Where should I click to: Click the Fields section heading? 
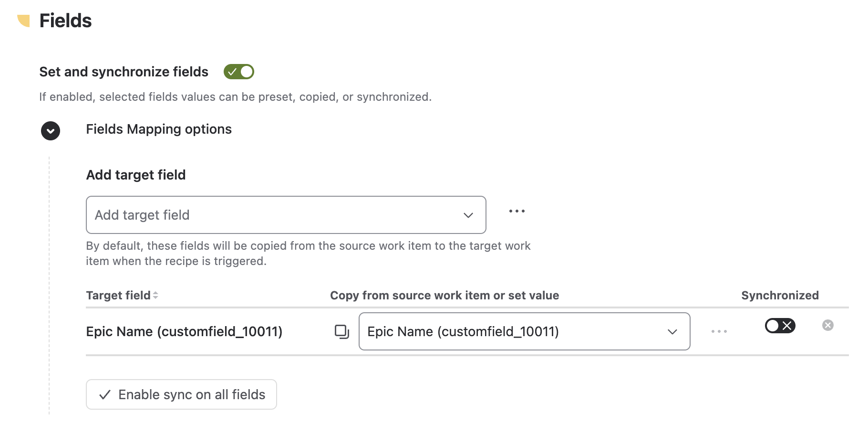pyautogui.click(x=65, y=21)
